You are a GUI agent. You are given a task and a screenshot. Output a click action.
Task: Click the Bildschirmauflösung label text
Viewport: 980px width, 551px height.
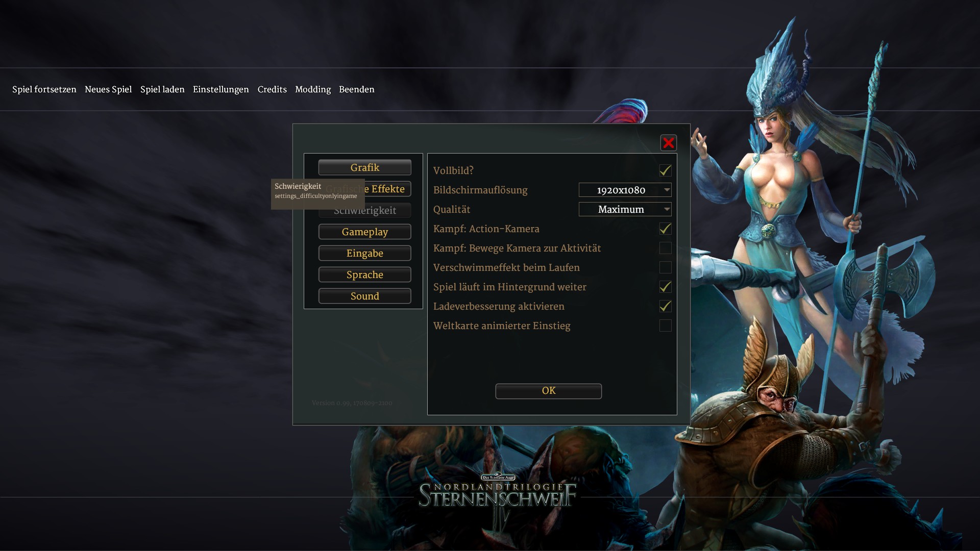(480, 190)
